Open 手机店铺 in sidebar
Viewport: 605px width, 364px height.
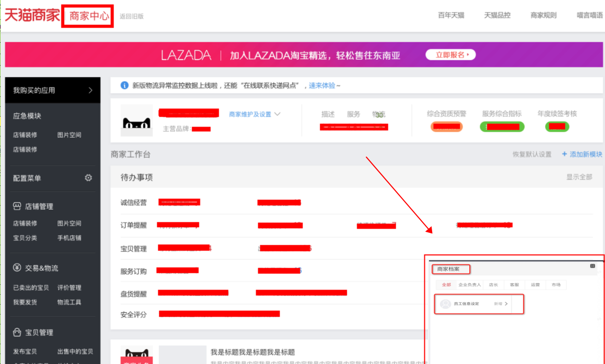click(69, 238)
